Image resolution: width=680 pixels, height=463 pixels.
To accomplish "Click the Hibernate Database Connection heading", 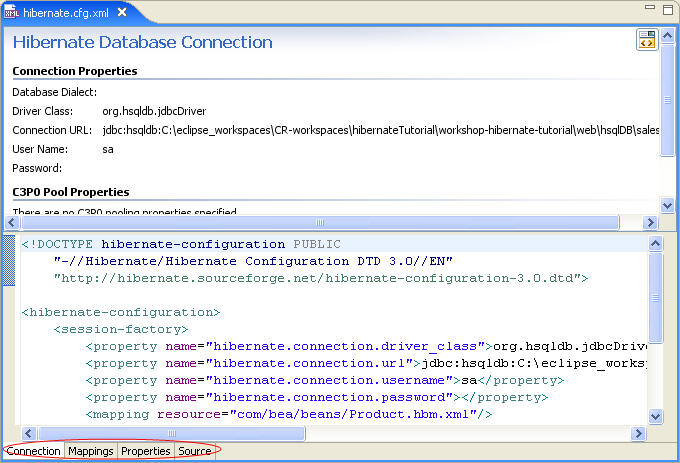I will [x=142, y=42].
